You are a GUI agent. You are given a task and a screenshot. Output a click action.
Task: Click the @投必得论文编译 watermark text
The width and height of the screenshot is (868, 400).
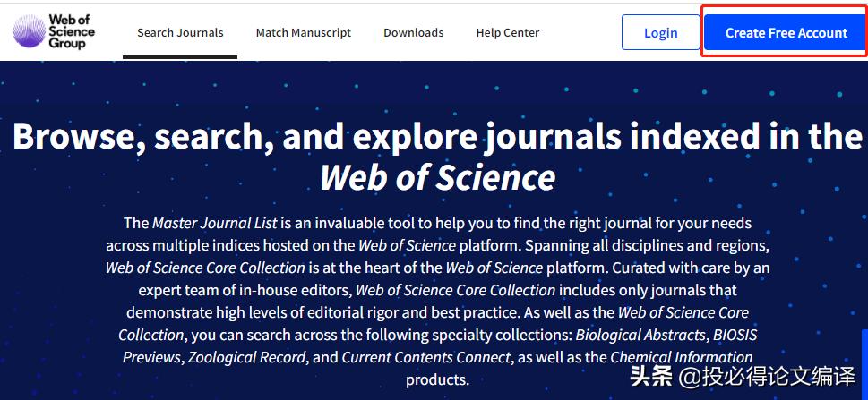[x=767, y=376]
